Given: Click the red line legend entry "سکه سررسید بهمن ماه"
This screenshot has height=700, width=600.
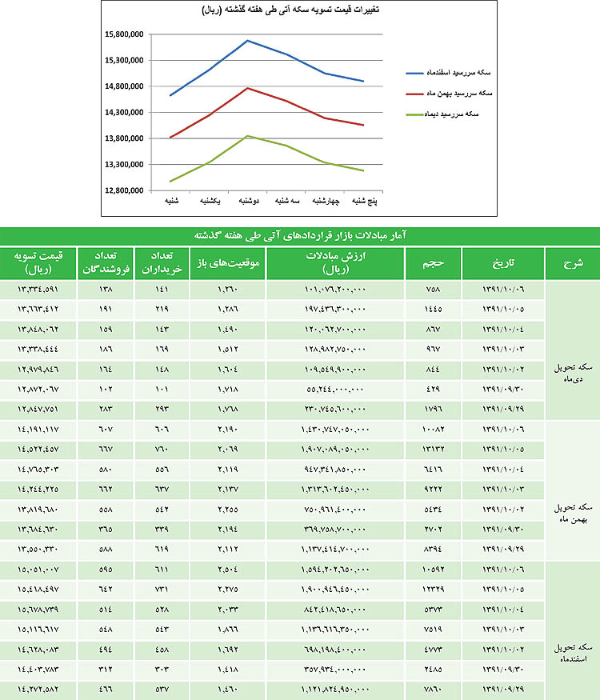Looking at the screenshot, I should click(x=449, y=94).
